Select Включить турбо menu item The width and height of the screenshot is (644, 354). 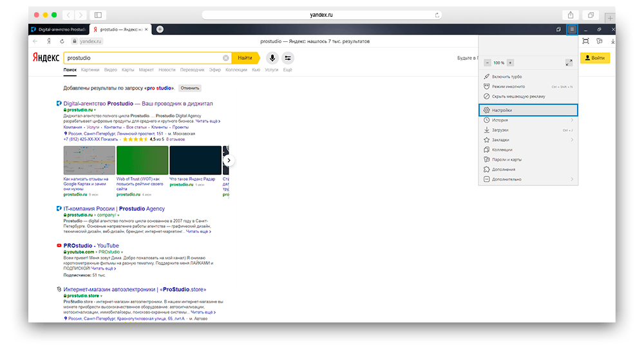pyautogui.click(x=528, y=77)
